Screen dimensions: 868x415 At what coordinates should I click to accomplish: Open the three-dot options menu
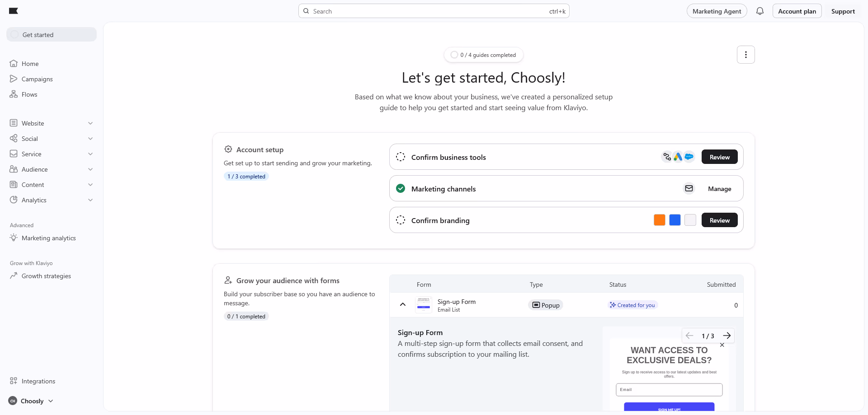click(746, 55)
